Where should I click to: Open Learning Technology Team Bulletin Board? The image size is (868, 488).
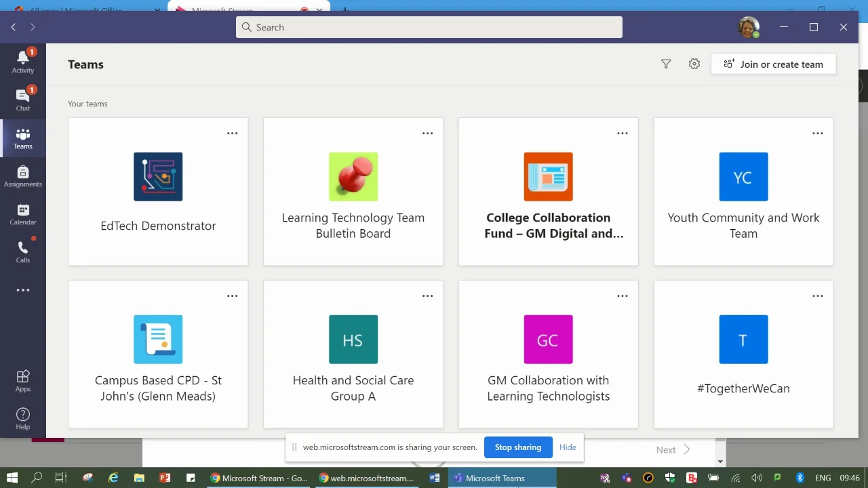[353, 192]
